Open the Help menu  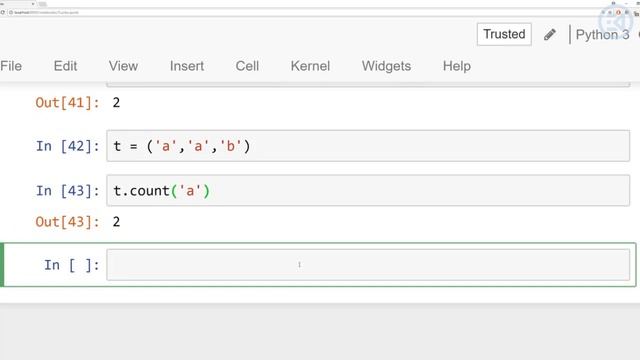pos(457,66)
